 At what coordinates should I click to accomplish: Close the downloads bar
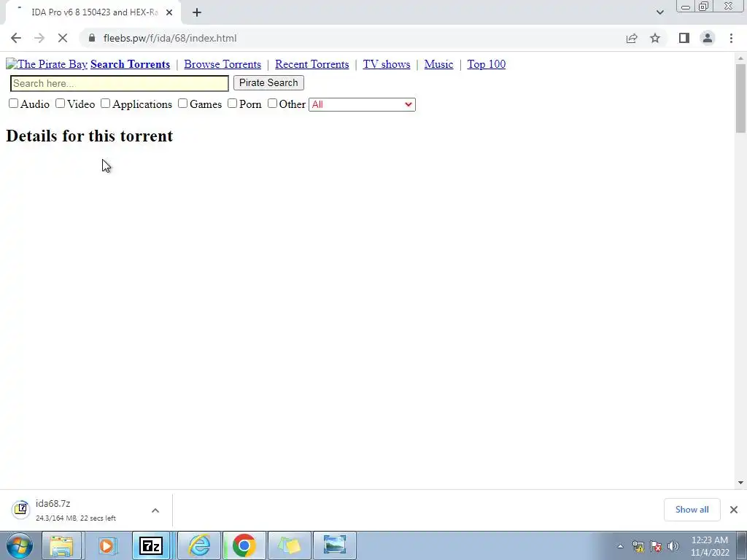[x=734, y=510]
